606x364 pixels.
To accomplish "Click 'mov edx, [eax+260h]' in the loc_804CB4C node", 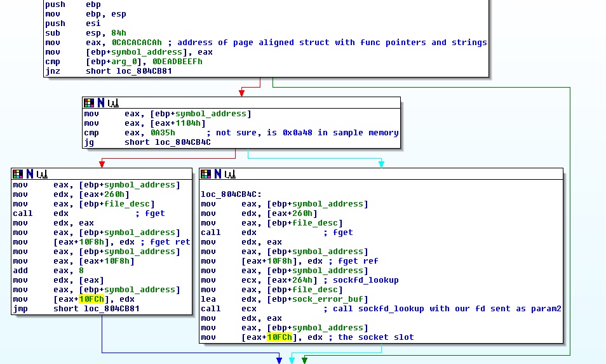I will pyautogui.click(x=259, y=213).
